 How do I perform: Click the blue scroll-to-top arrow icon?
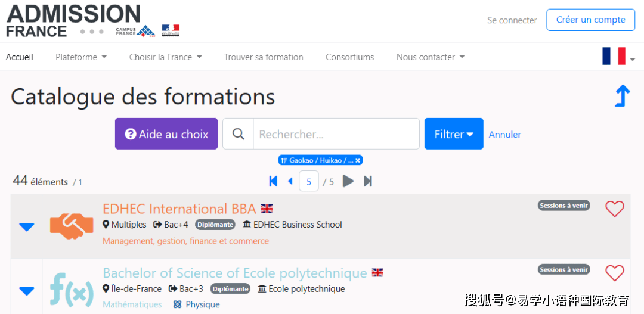pyautogui.click(x=622, y=96)
